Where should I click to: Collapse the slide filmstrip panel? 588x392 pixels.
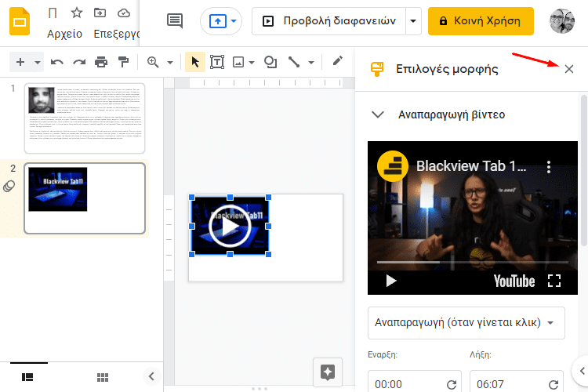click(x=151, y=376)
